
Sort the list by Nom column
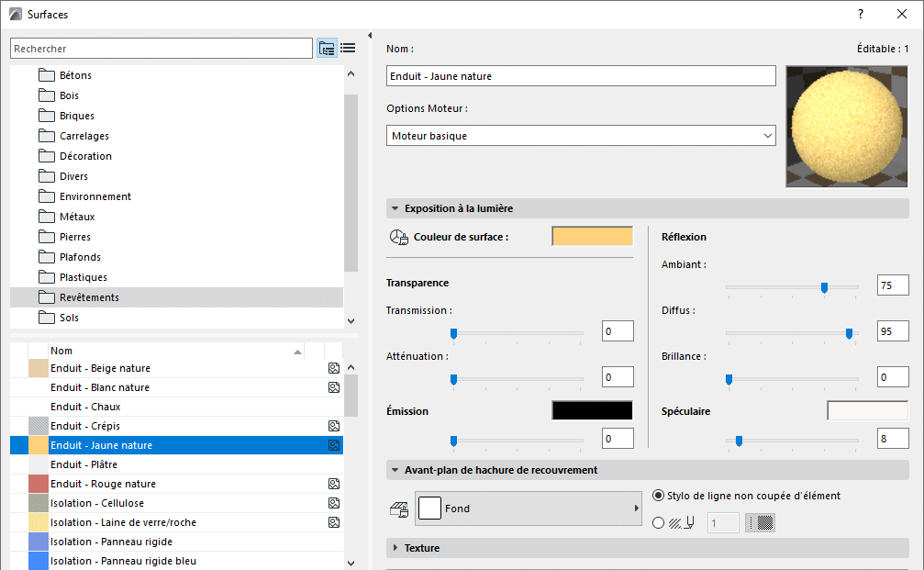pyautogui.click(x=174, y=351)
